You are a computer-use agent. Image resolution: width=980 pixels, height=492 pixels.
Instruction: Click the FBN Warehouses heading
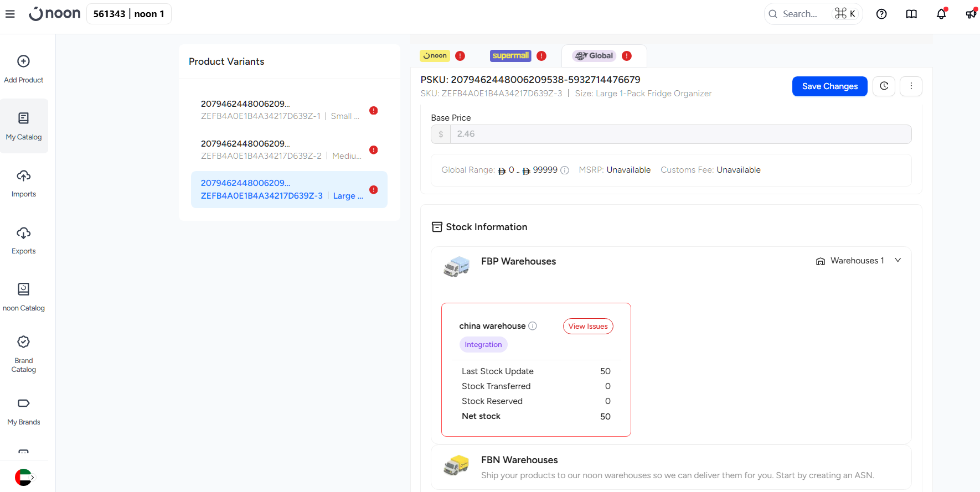(x=519, y=460)
